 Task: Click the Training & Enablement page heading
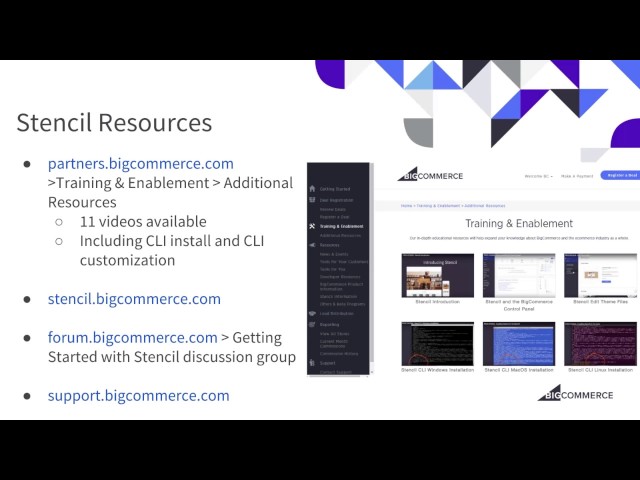(x=519, y=224)
